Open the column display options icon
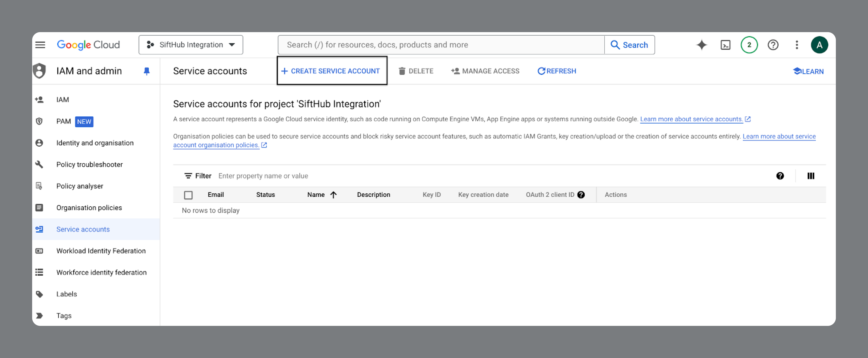 coord(810,176)
